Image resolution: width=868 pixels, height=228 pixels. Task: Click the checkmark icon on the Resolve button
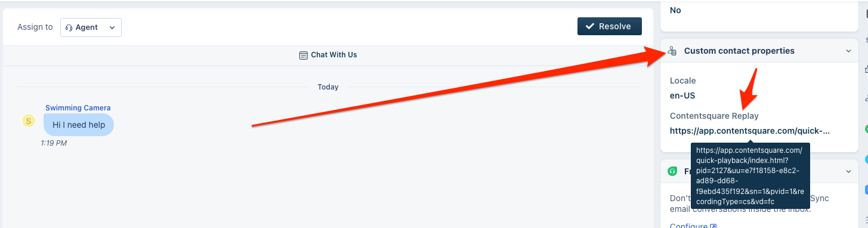pyautogui.click(x=590, y=26)
